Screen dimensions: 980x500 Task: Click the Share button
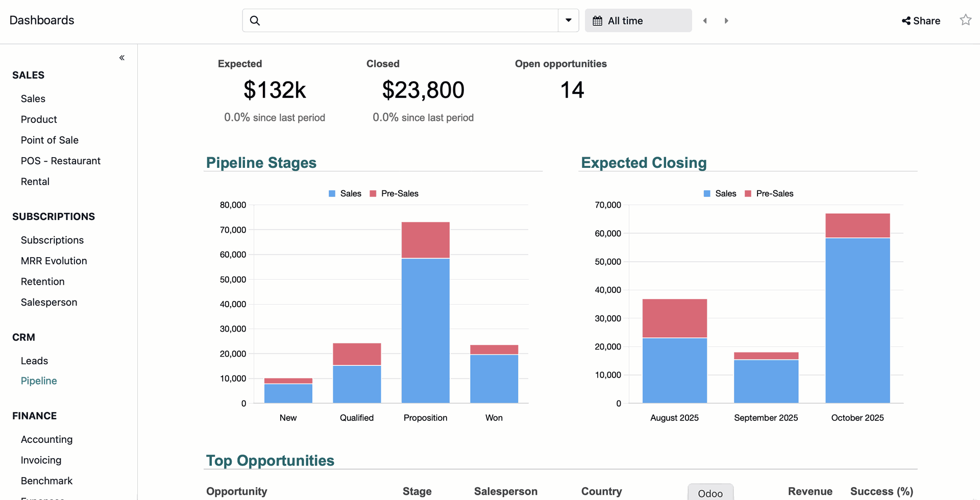pyautogui.click(x=921, y=21)
